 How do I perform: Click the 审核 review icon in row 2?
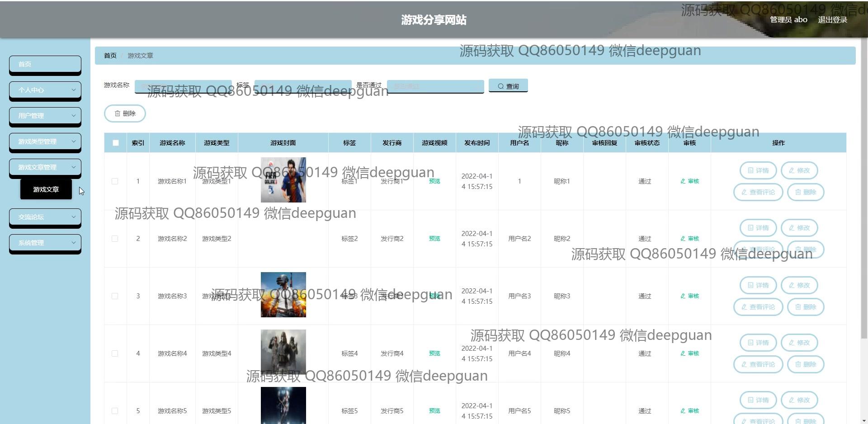(689, 239)
